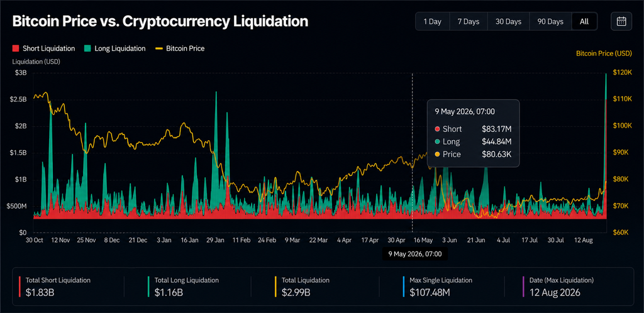Click the 9 May 2026 x-axis hover label
The height and width of the screenshot is (313, 644).
(415, 254)
